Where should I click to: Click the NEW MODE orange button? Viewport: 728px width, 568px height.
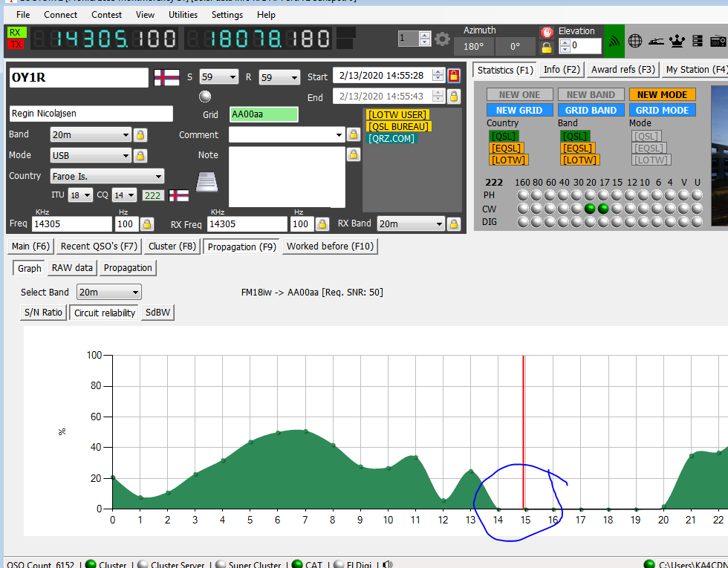click(662, 95)
